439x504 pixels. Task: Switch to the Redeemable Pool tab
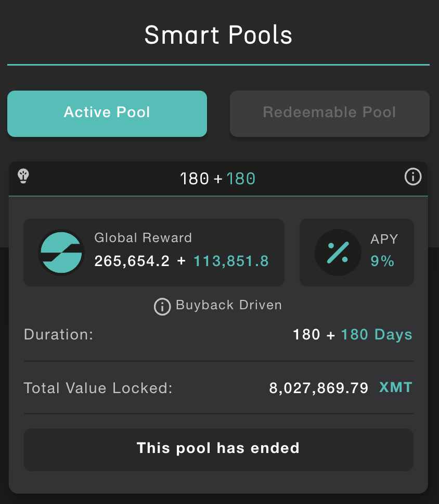coord(329,114)
